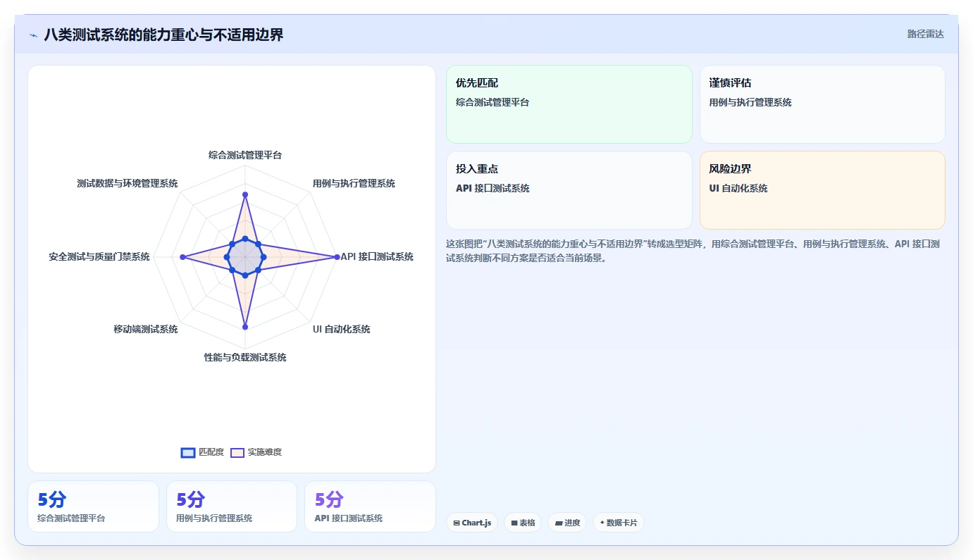Click the 实施难度 purple legend color box
The height and width of the screenshot is (560, 973).
tap(237, 452)
